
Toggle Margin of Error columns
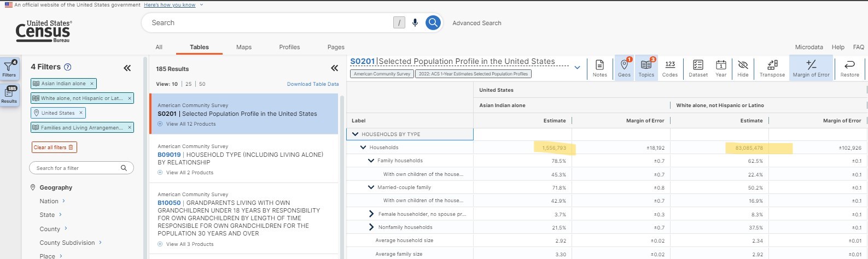(811, 68)
